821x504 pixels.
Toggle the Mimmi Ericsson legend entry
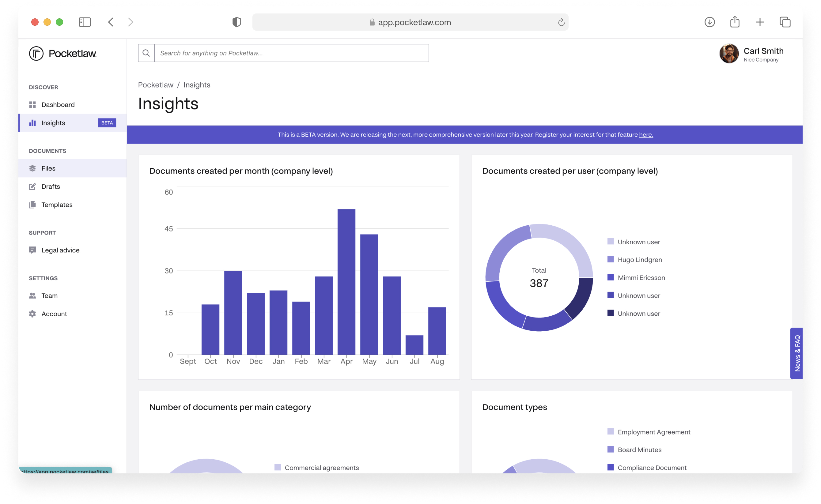641,278
